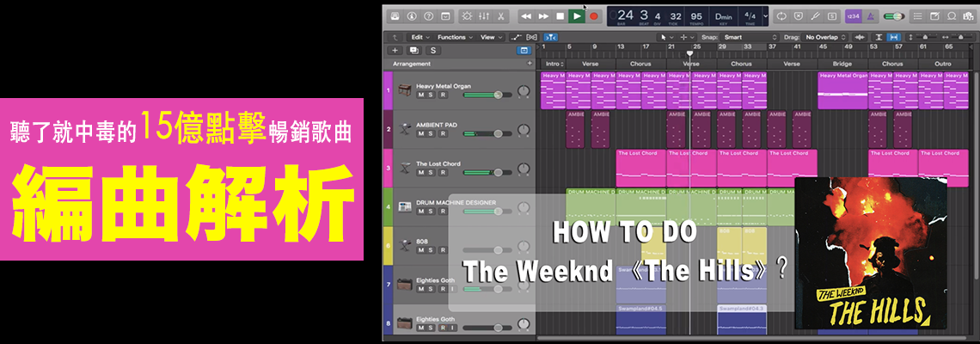
Task: Click the green Play button
Action: point(576,16)
